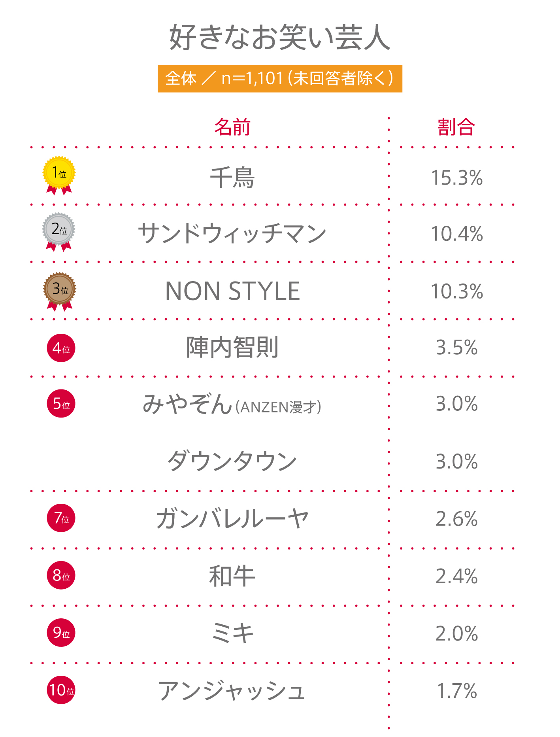Select the red 9位 rank badge
Screen dimensions: 560x737
point(61,633)
